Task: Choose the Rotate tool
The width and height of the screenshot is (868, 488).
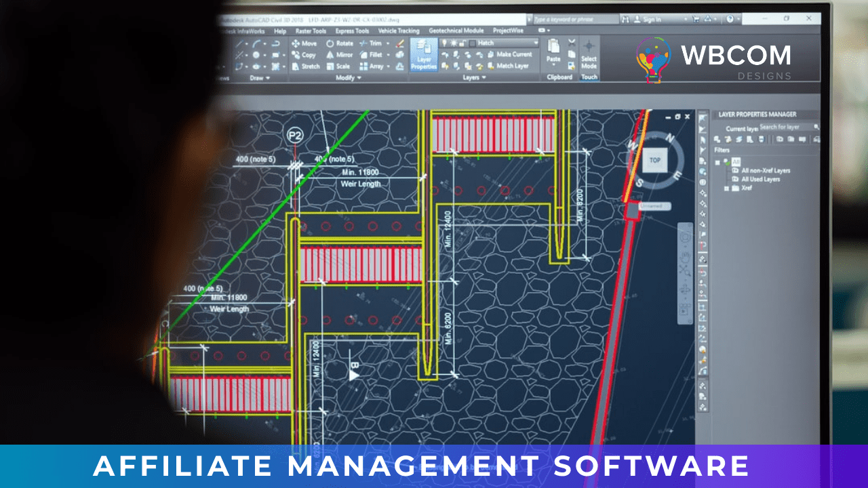Action: click(x=339, y=43)
